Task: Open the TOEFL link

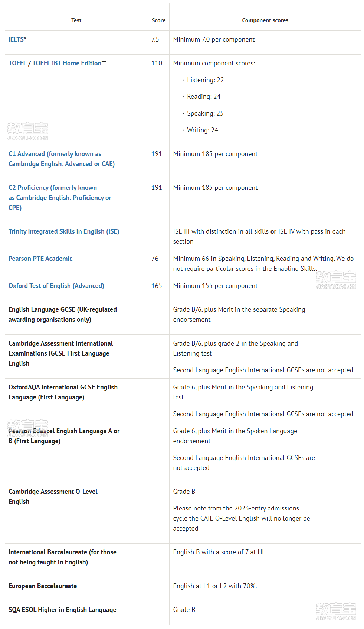Action: [17, 63]
